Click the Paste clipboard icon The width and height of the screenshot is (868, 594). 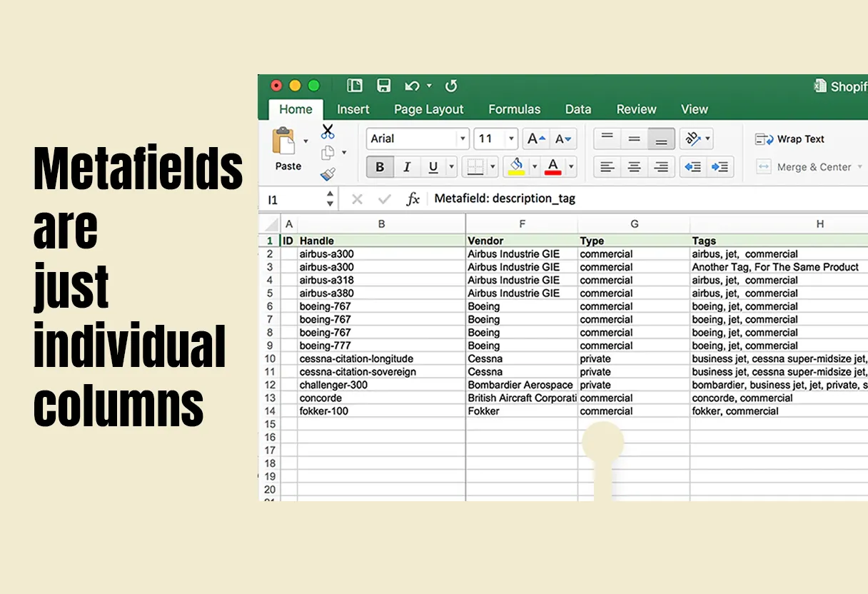284,141
